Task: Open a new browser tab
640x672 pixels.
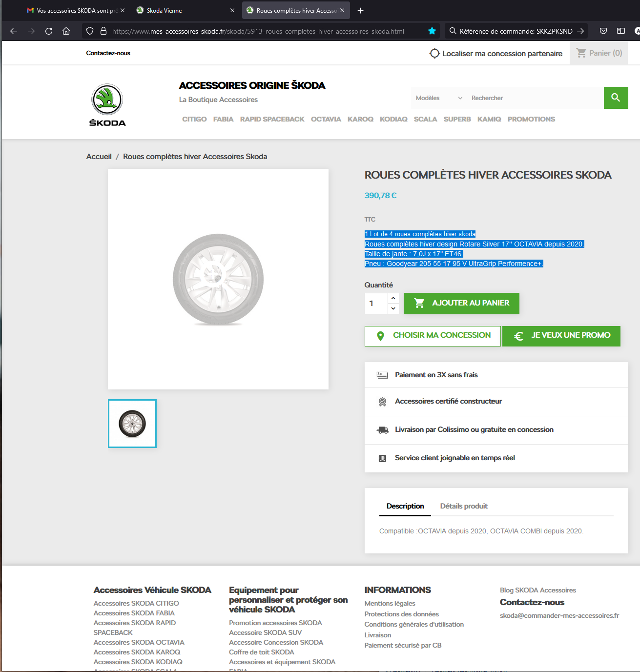Action: coord(360,10)
